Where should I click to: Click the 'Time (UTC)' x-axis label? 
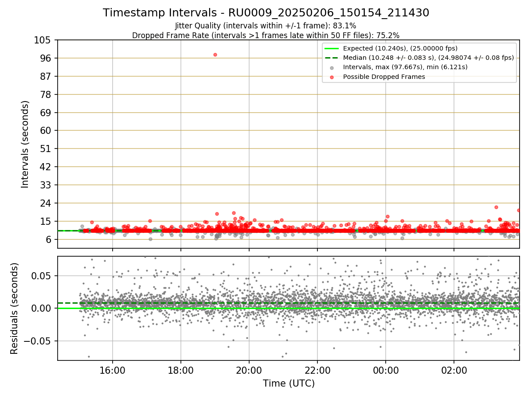point(289,383)
